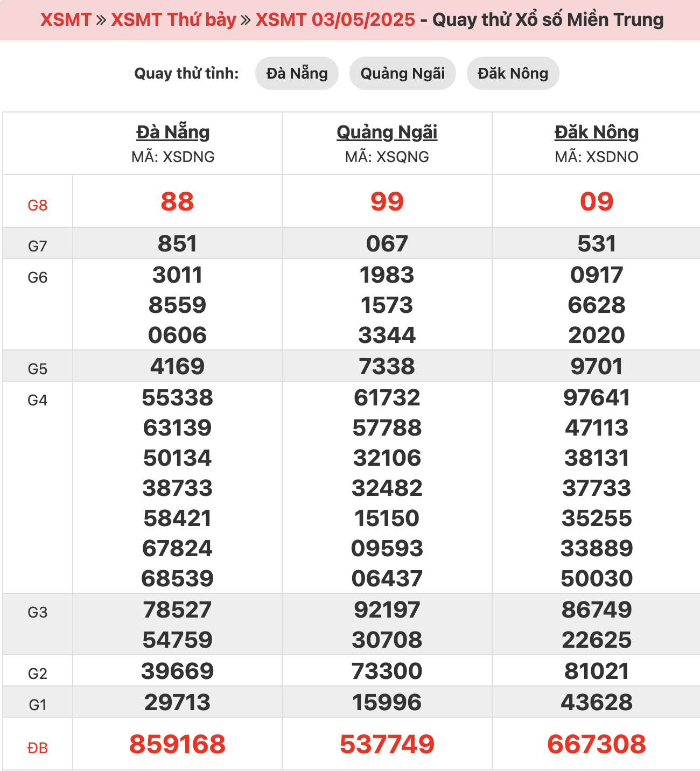Click G4 number 35255
This screenshot has width=700, height=771.
click(x=597, y=518)
